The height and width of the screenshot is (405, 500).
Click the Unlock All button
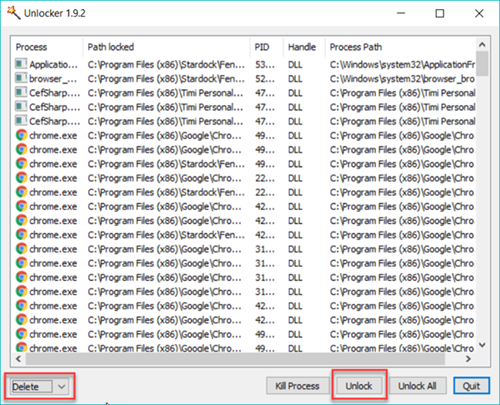click(417, 386)
